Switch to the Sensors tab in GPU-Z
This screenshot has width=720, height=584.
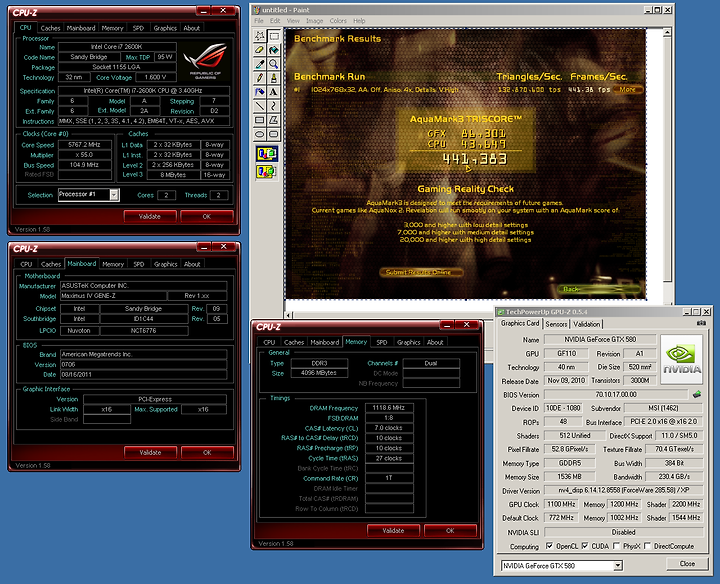point(556,324)
